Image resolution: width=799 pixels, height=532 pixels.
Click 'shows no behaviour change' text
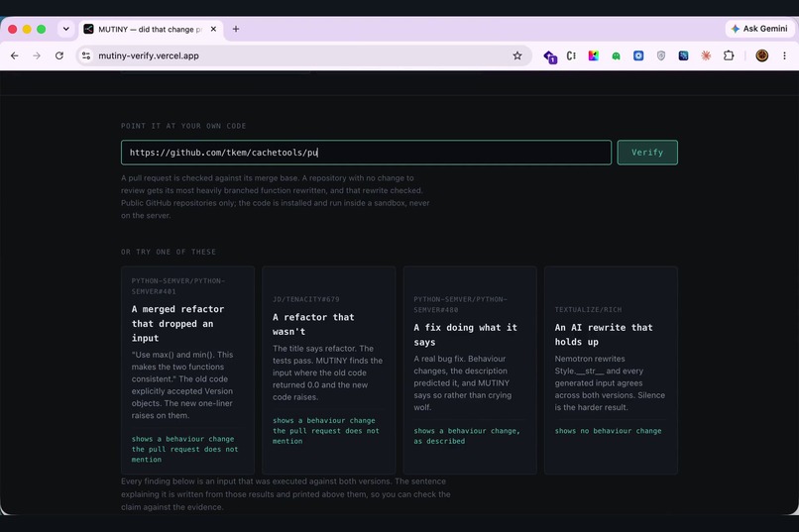pyautogui.click(x=608, y=431)
